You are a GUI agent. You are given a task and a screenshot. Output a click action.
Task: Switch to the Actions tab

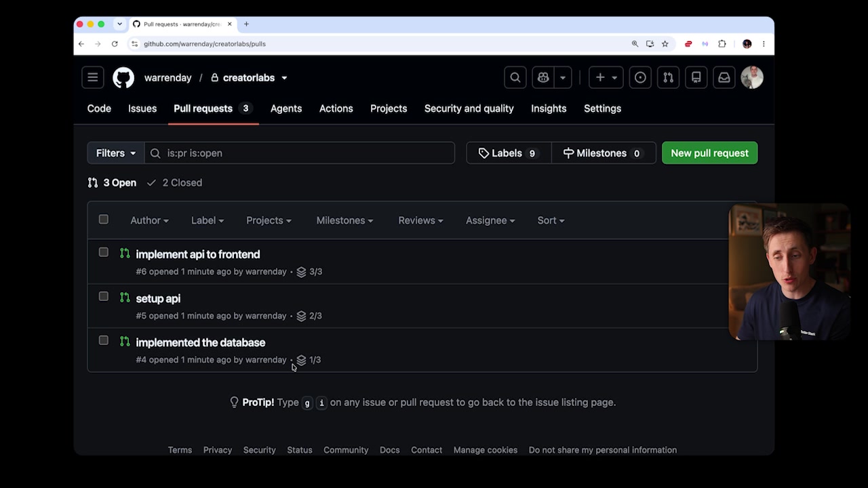point(336,108)
